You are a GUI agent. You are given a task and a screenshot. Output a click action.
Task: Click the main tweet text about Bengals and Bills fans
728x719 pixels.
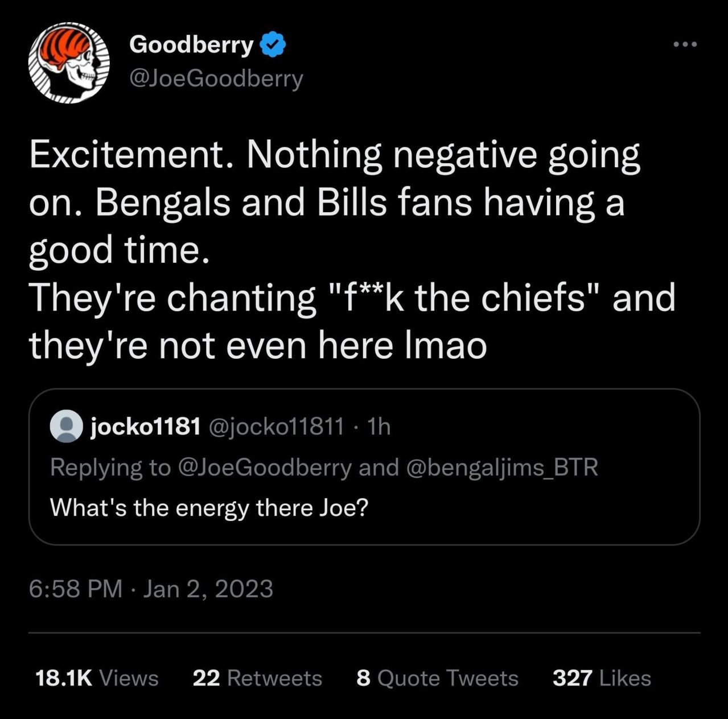352,249
